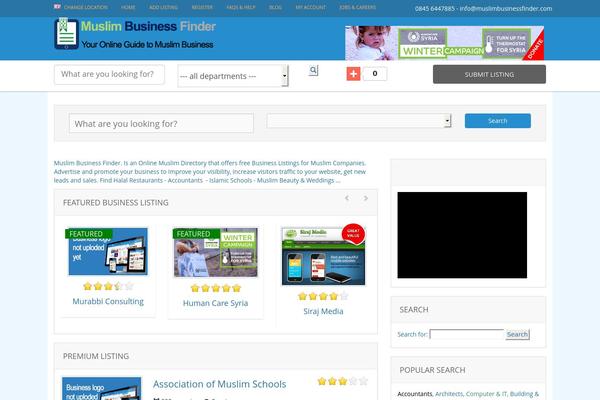Click the sidebar Search button
The image size is (600, 400).
[x=517, y=334]
